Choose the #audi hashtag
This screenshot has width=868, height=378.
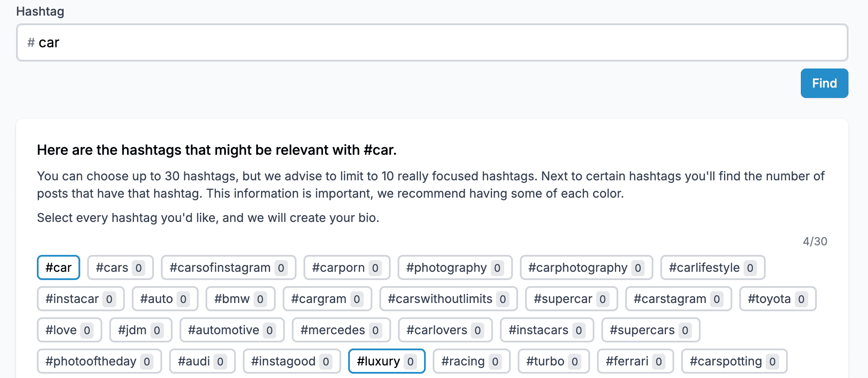tap(202, 361)
